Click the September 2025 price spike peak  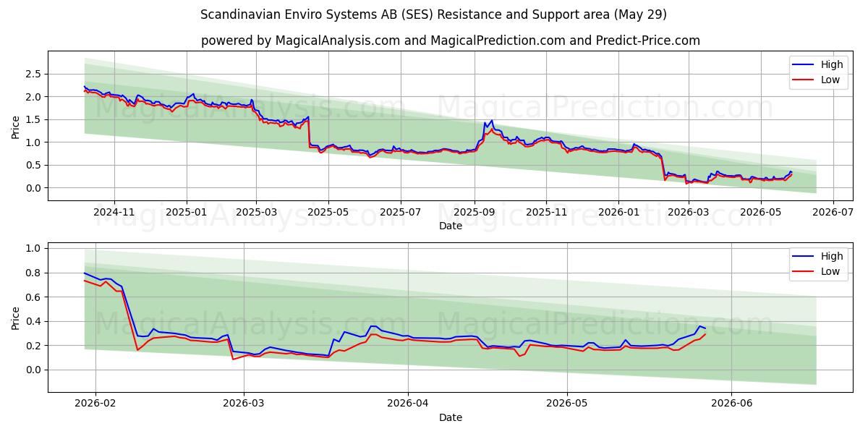(x=492, y=121)
